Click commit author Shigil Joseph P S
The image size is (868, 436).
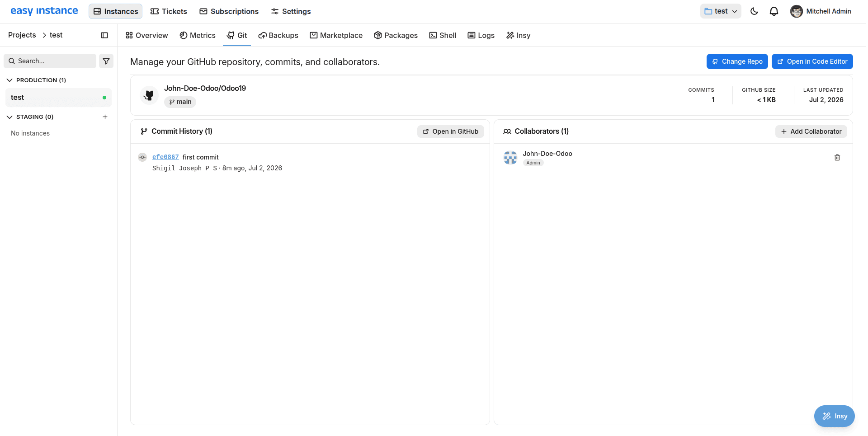coord(184,168)
